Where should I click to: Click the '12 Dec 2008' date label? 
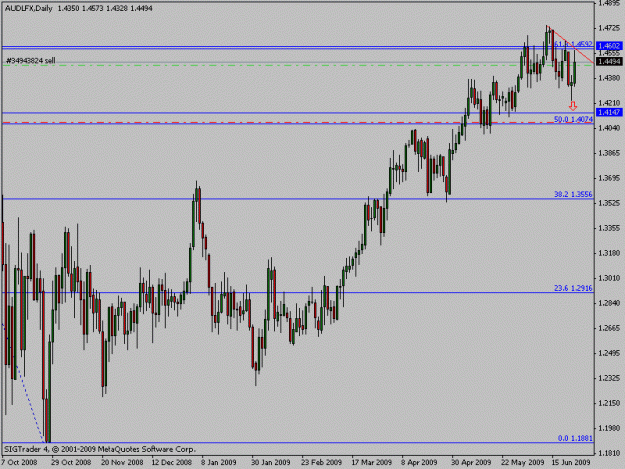coord(171,462)
